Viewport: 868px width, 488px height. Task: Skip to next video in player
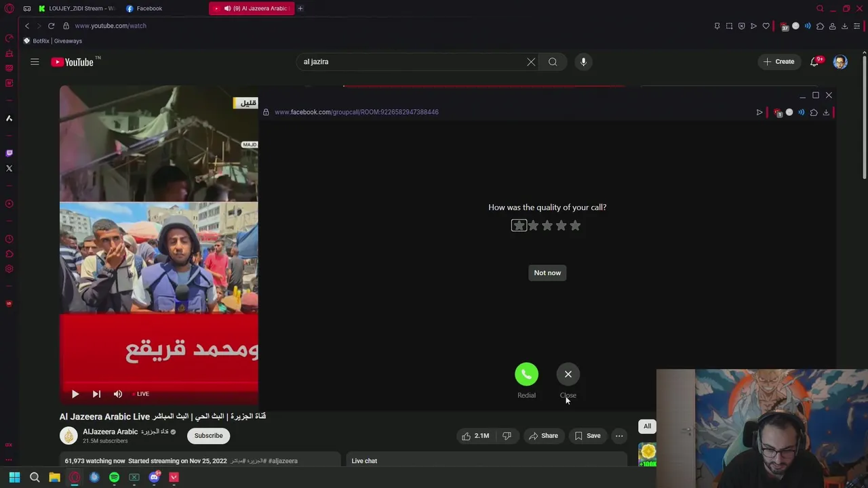point(96,394)
